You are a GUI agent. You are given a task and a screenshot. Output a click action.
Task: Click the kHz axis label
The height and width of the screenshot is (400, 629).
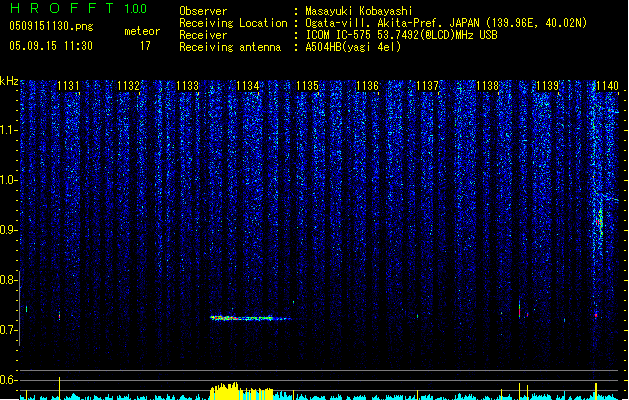tap(9, 81)
